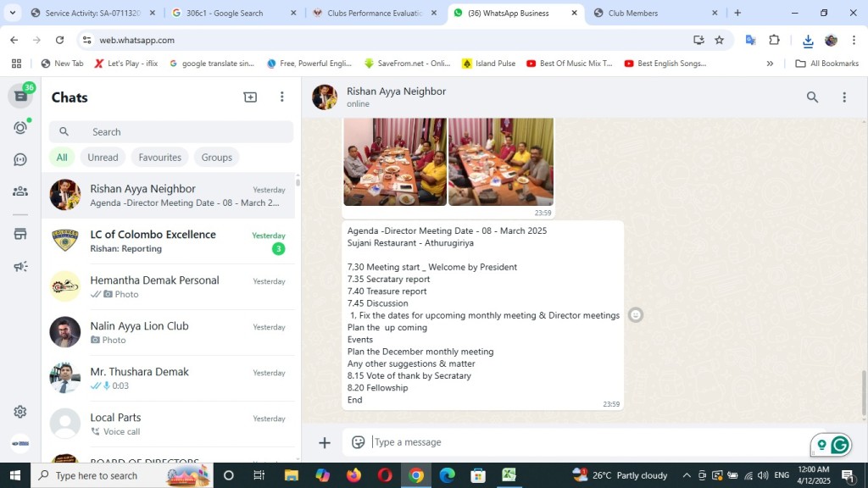Open Chrome downloads icon

808,41
